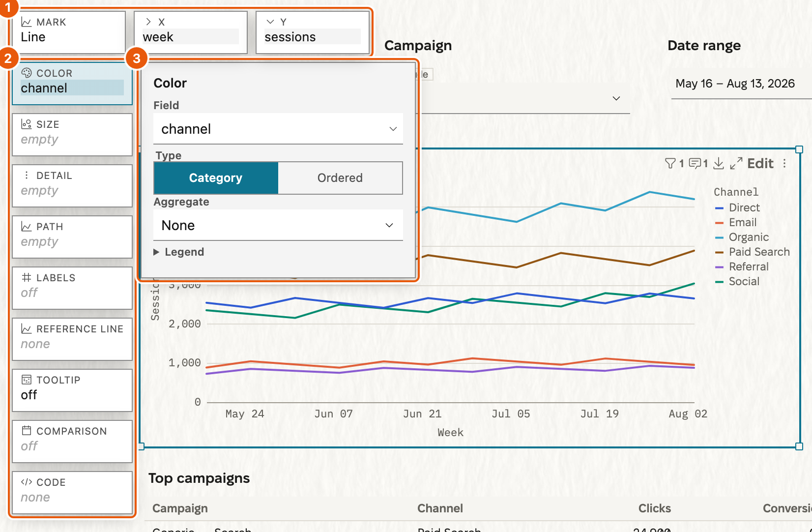Click Paid Search in the Channel legend
This screenshot has width=812, height=532.
[759, 252]
